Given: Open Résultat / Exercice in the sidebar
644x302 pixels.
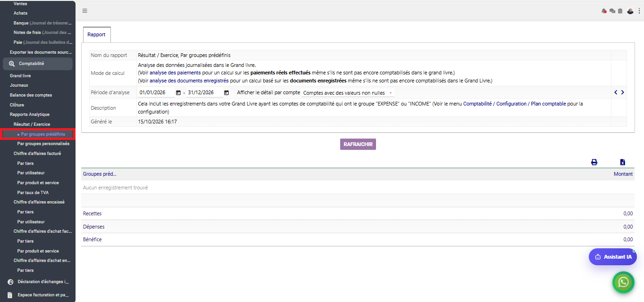Looking at the screenshot, I should (32, 124).
